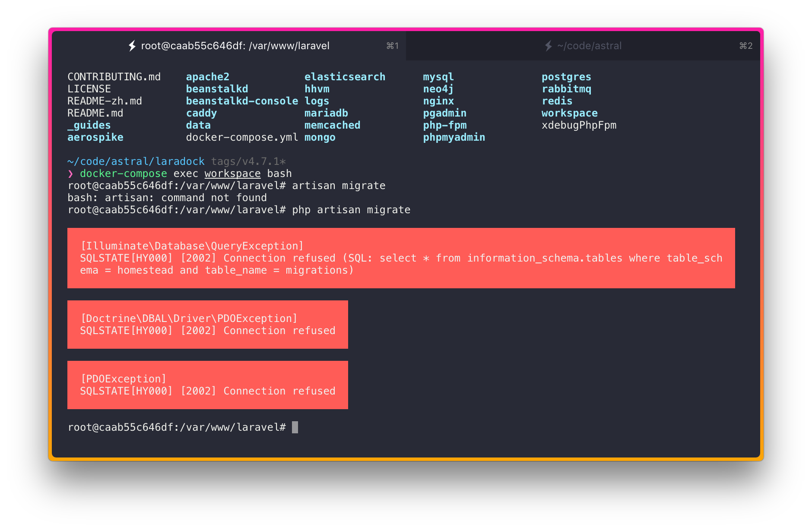Click the neo4j directory name
Image resolution: width=812 pixels, height=530 pixels.
pos(438,89)
